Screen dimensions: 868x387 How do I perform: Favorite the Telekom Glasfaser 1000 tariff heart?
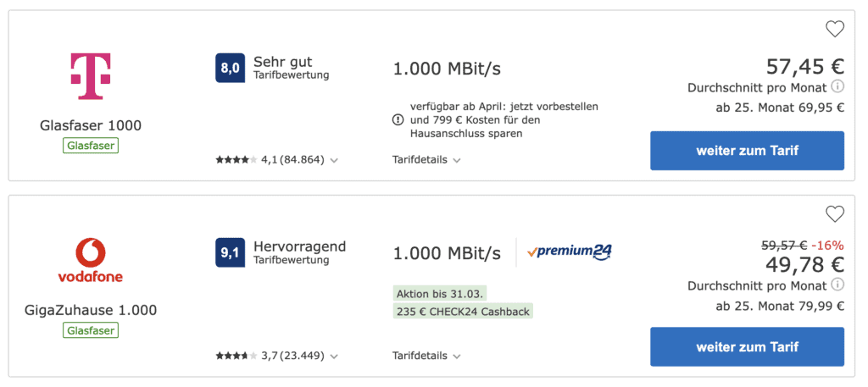coord(835,29)
